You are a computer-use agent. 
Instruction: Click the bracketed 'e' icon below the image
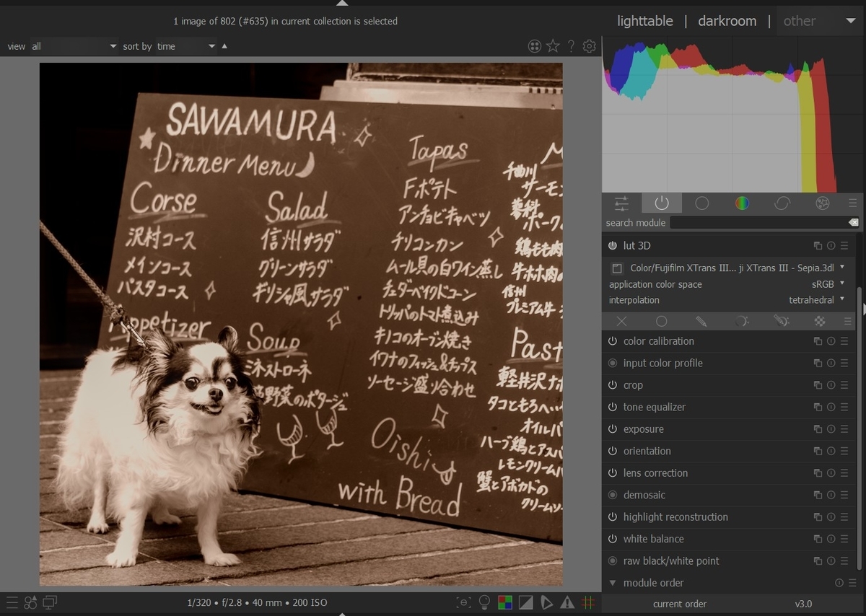pyautogui.click(x=464, y=602)
